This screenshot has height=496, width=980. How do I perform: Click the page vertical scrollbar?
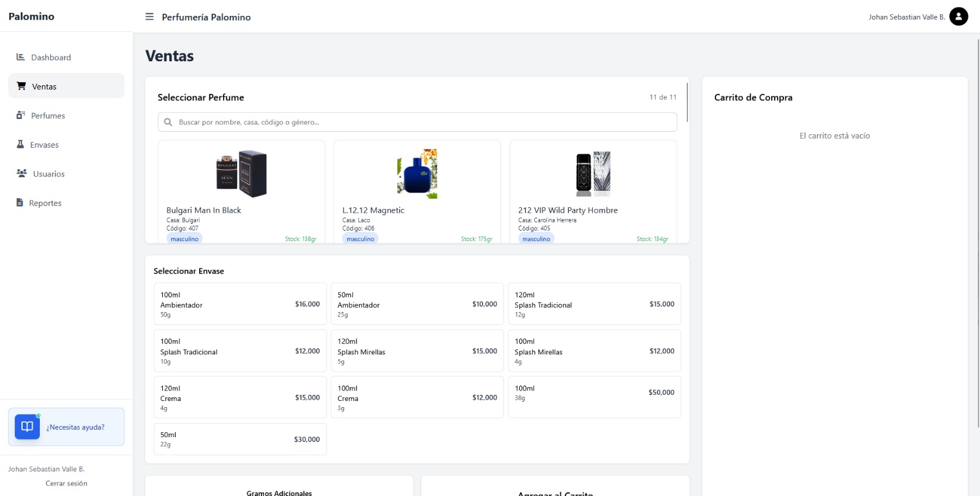978,233
